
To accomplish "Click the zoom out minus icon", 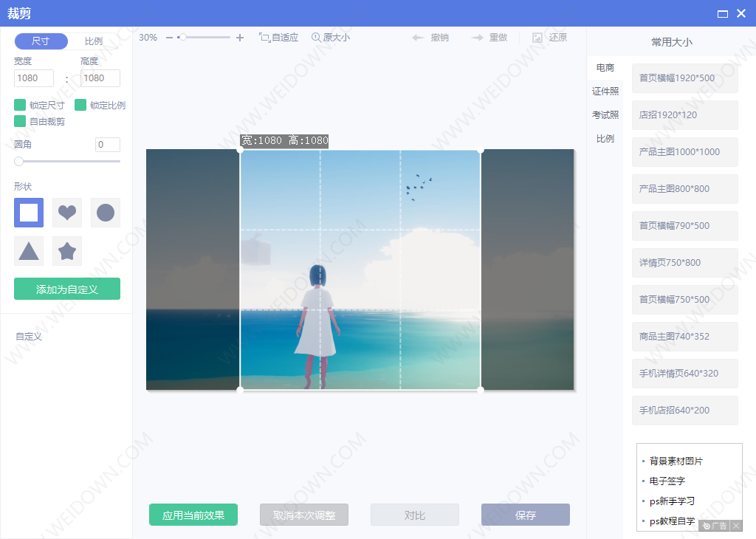I will 169,38.
